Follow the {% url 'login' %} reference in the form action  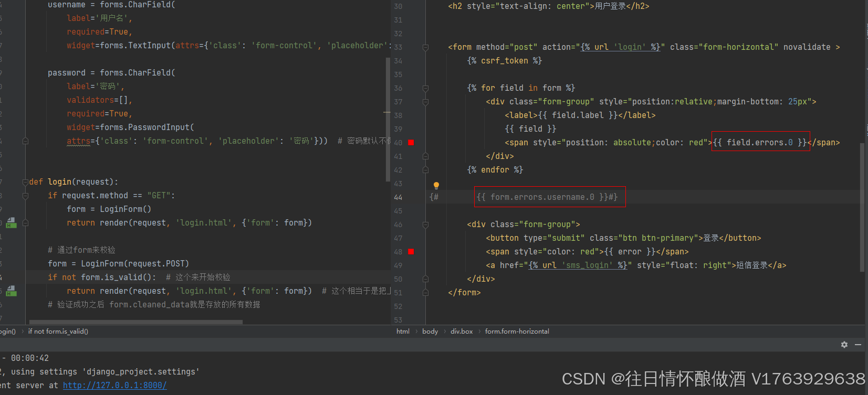[x=621, y=47]
